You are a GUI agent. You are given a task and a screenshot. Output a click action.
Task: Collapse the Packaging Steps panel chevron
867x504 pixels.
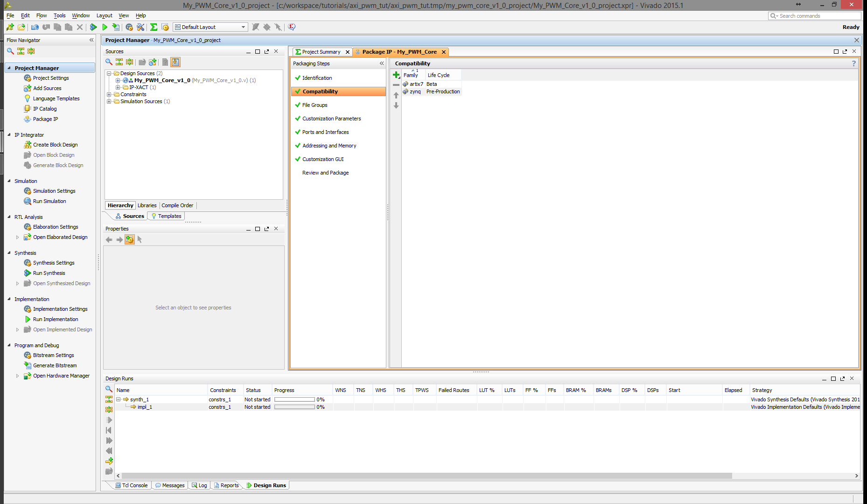click(382, 63)
